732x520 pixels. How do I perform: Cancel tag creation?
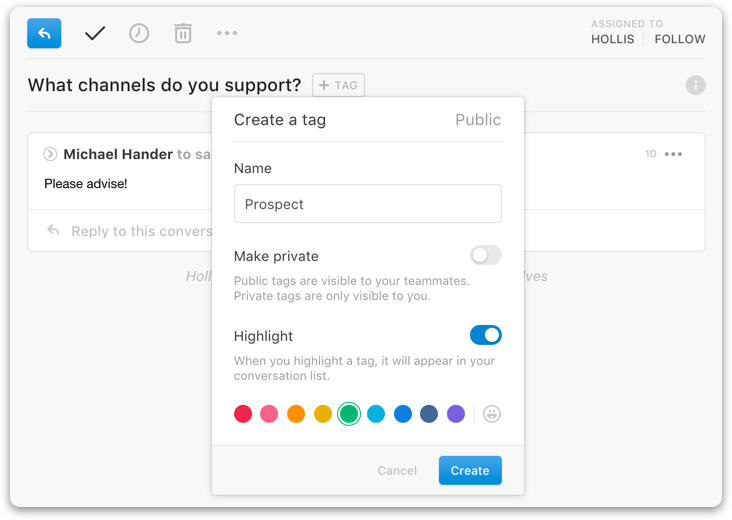(x=397, y=471)
